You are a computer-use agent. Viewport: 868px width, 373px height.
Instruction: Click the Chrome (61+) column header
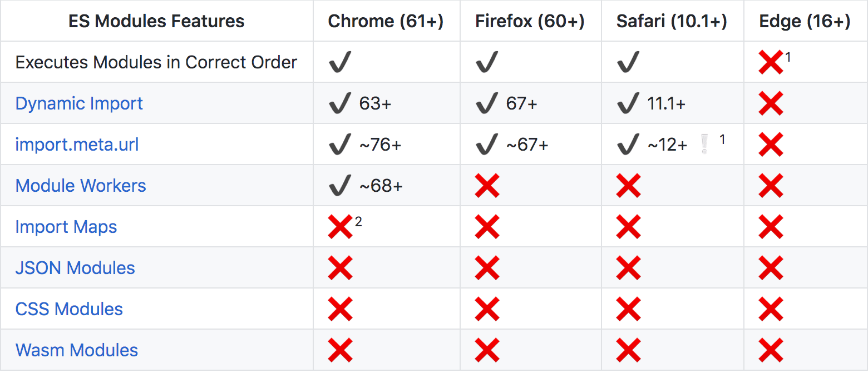[386, 21]
